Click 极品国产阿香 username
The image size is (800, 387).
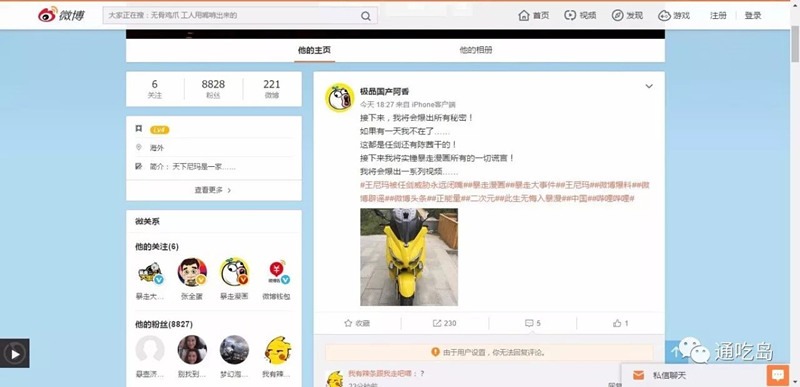(384, 92)
